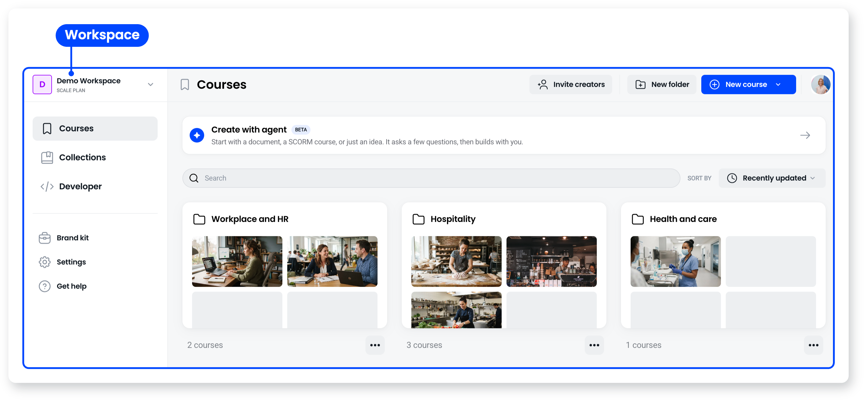
Task: Open more options for Workplace and HR
Action: coord(375,346)
